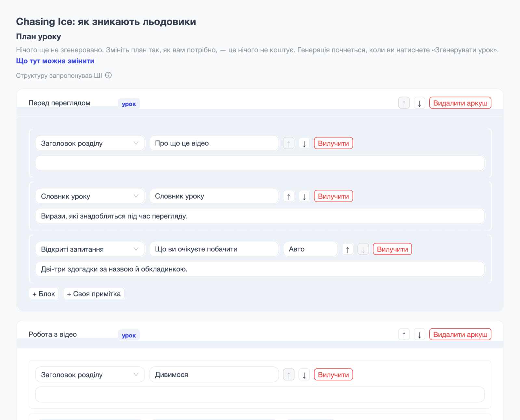Edit sheet name 'Перед переглядом'
The image size is (520, 420).
pyautogui.click(x=71, y=103)
